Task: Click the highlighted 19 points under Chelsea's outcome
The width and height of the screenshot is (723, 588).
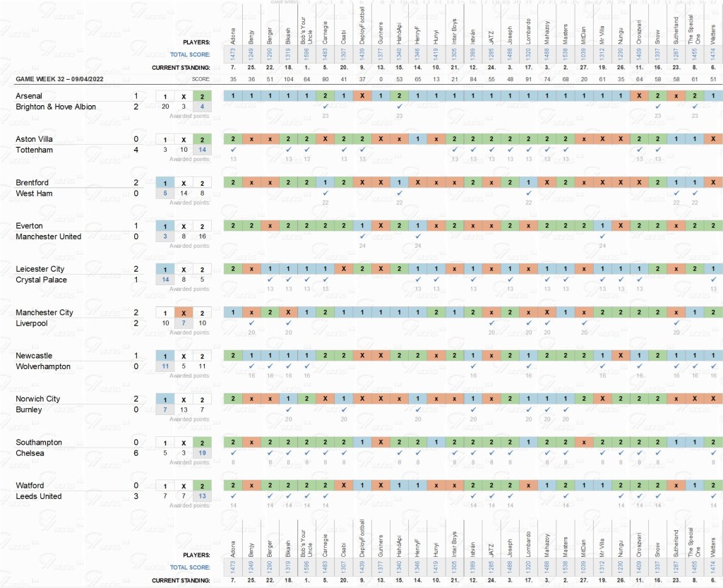Action: [x=202, y=453]
